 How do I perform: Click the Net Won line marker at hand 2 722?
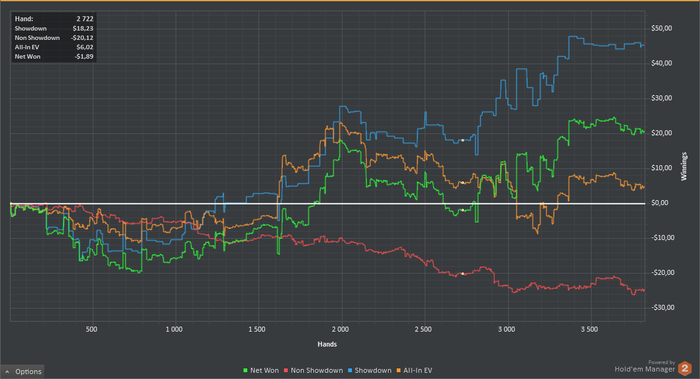(462, 210)
